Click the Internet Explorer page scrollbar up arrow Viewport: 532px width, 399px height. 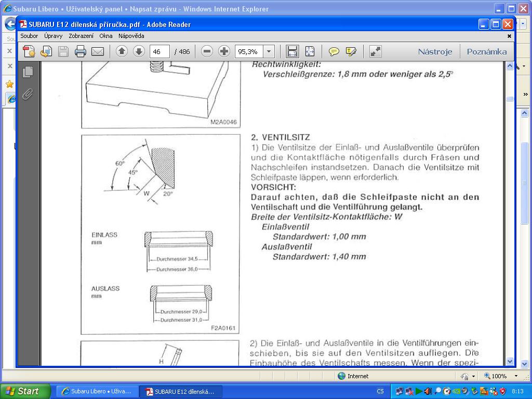click(x=525, y=113)
